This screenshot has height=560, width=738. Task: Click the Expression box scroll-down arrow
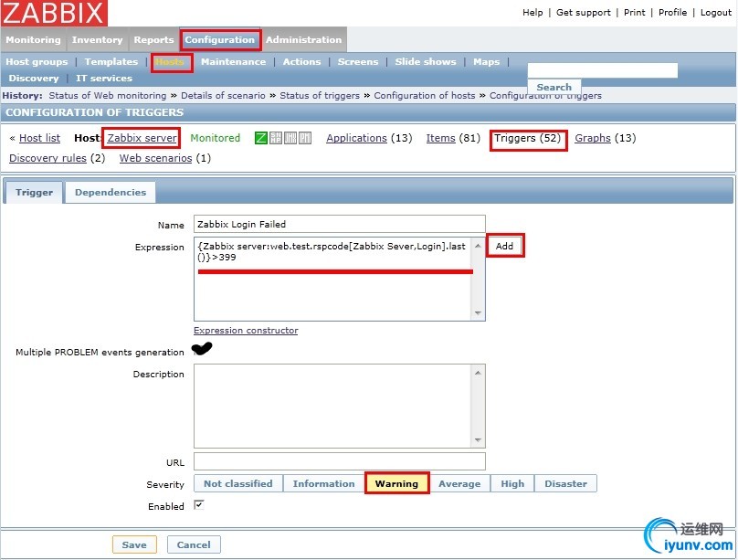tap(478, 313)
